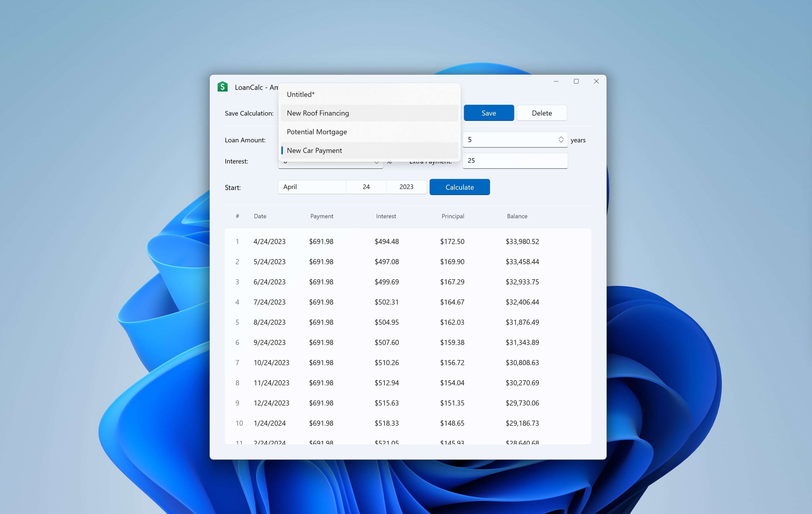Click the loan term field showing 5
The image size is (812, 514).
509,140
